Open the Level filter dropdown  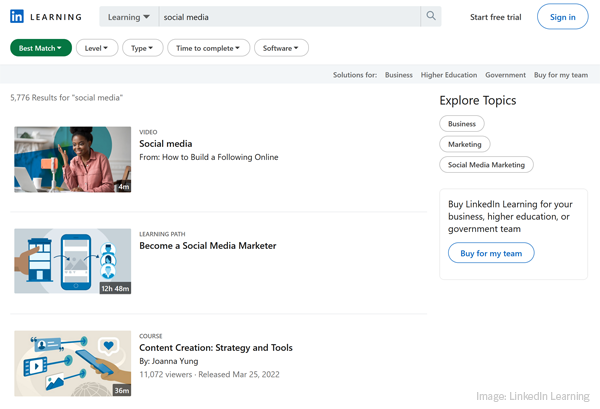click(x=97, y=48)
